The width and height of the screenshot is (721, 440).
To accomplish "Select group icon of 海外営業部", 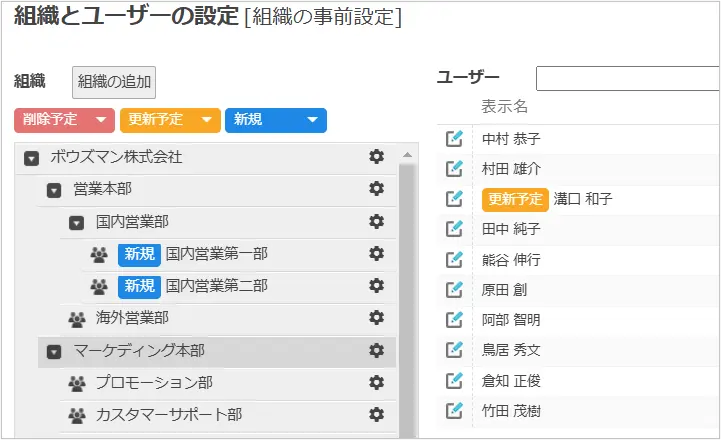I will point(76,319).
